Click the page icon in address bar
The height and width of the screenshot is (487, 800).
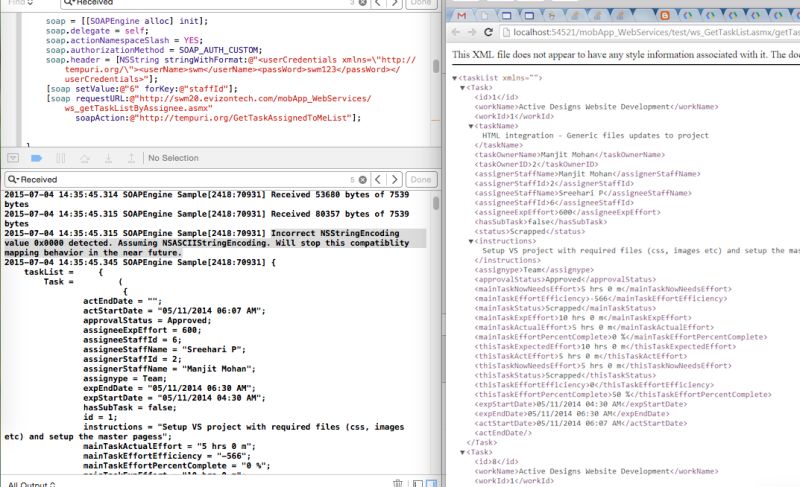point(506,32)
